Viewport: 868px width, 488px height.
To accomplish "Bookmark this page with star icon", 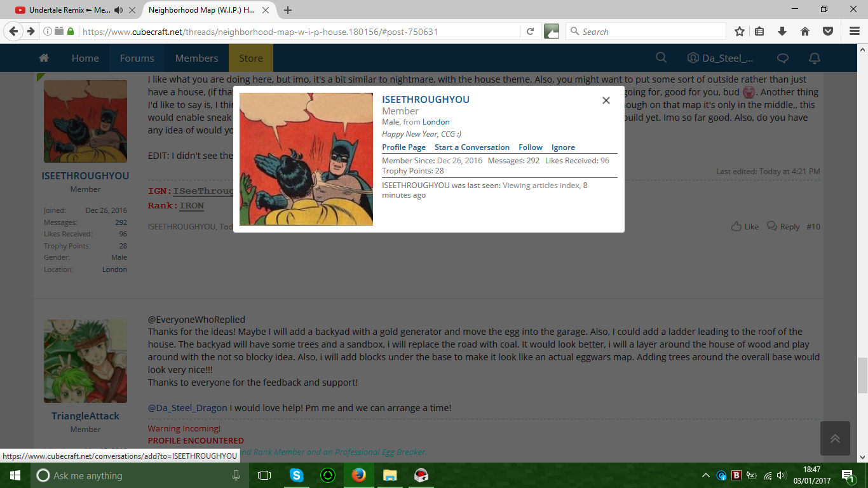I will pos(740,31).
